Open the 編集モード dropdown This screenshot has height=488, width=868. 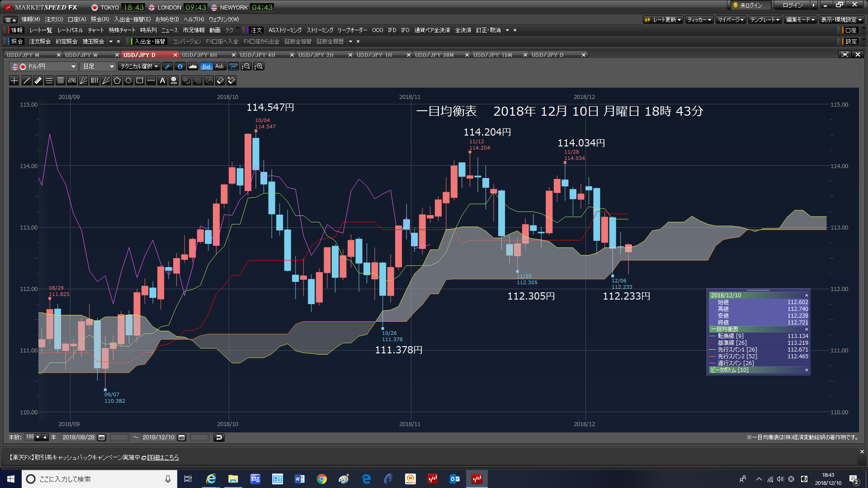pos(800,20)
